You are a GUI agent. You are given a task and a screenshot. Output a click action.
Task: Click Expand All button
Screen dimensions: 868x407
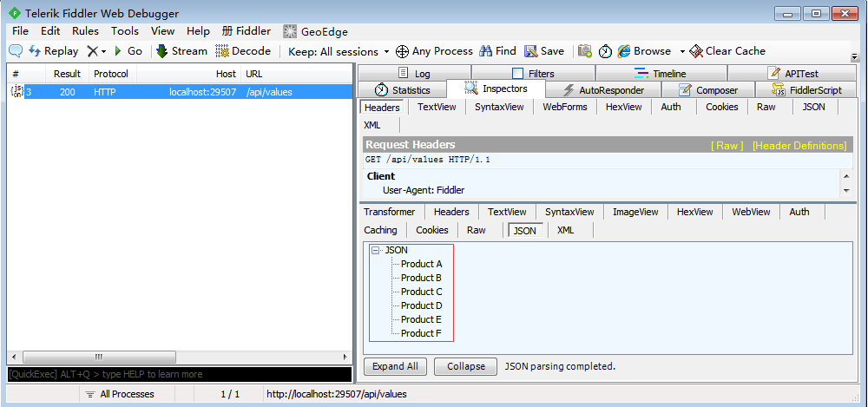click(x=395, y=366)
